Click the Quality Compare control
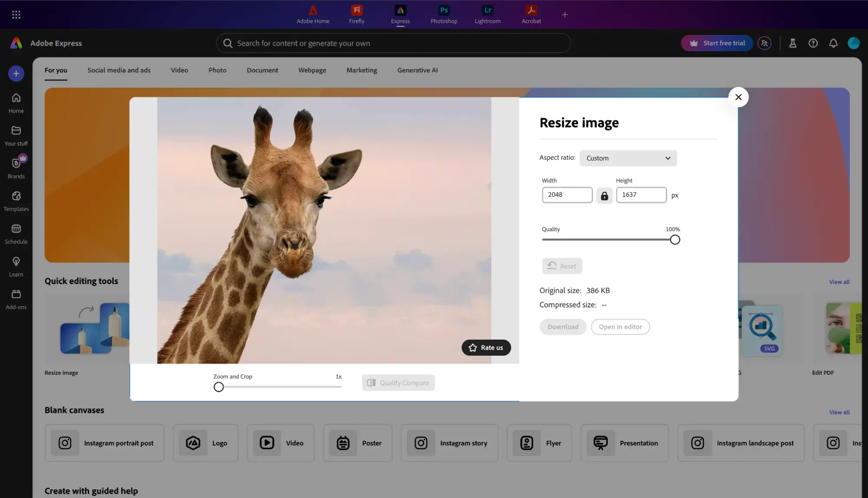Screen dimensions: 868x498 [x=398, y=382]
